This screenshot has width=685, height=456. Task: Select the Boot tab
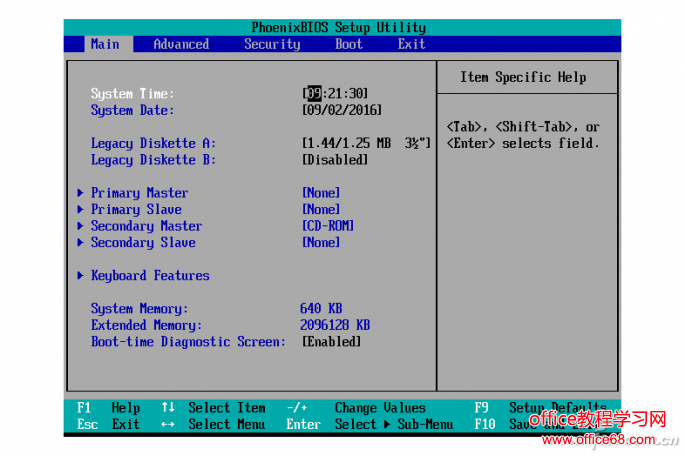[349, 44]
